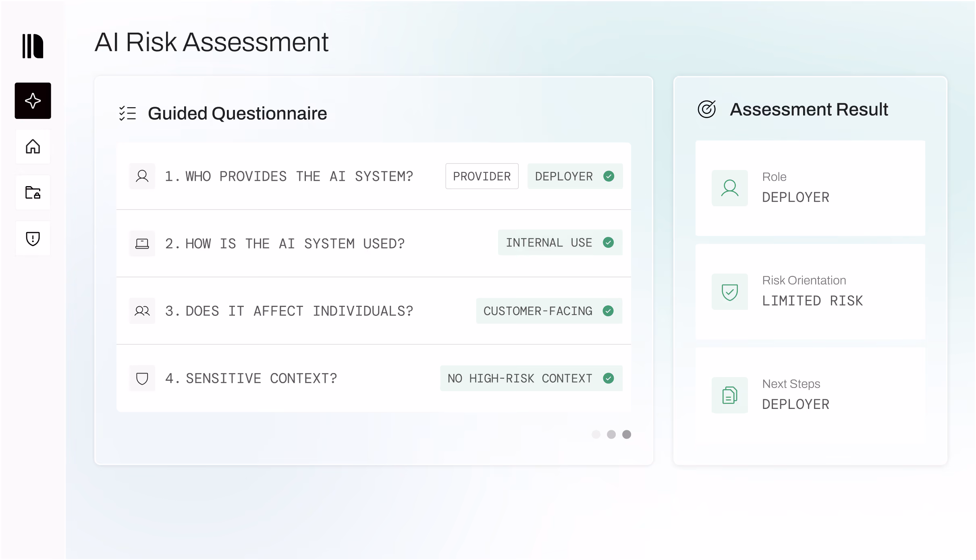Go to Home in the sidebar

tap(33, 147)
